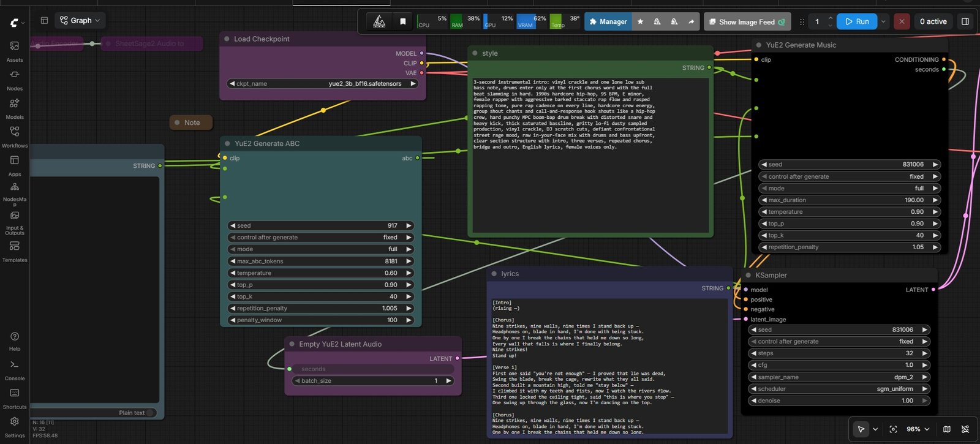Expand the Run options dropdown arrow

[x=883, y=21]
